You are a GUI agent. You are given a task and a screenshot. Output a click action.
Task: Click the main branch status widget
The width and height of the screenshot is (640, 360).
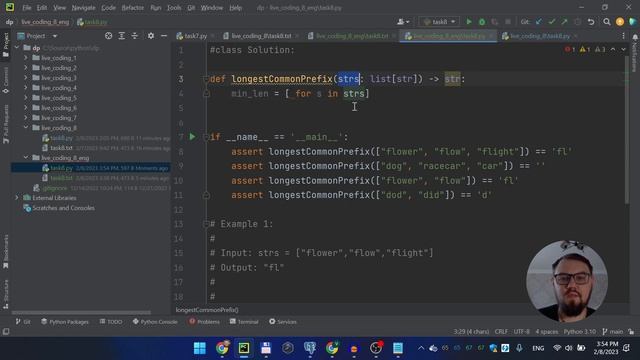point(613,331)
